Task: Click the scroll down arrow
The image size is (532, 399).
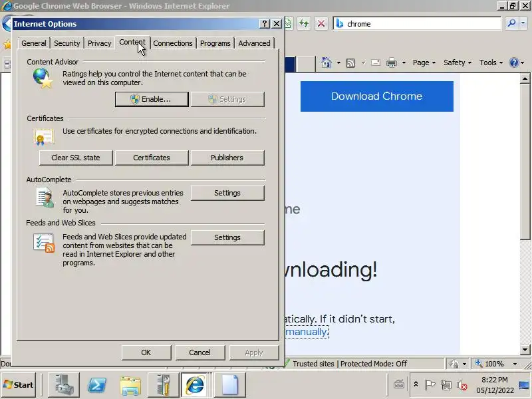Action: [525, 350]
